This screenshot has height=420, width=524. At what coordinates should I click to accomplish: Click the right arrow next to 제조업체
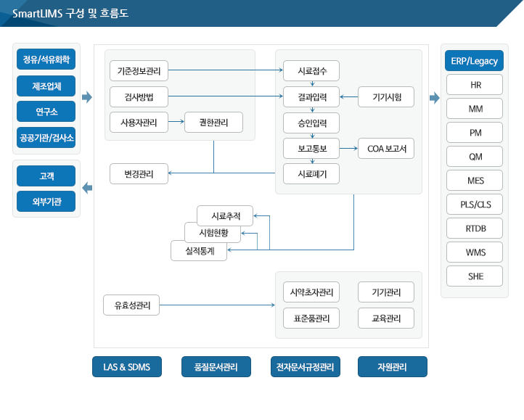coord(87,97)
